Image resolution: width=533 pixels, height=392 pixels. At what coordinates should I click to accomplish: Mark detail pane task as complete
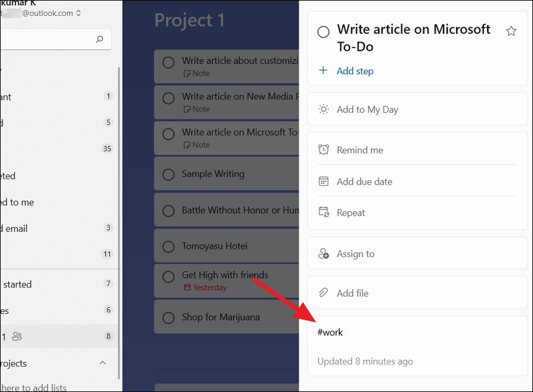click(x=324, y=32)
